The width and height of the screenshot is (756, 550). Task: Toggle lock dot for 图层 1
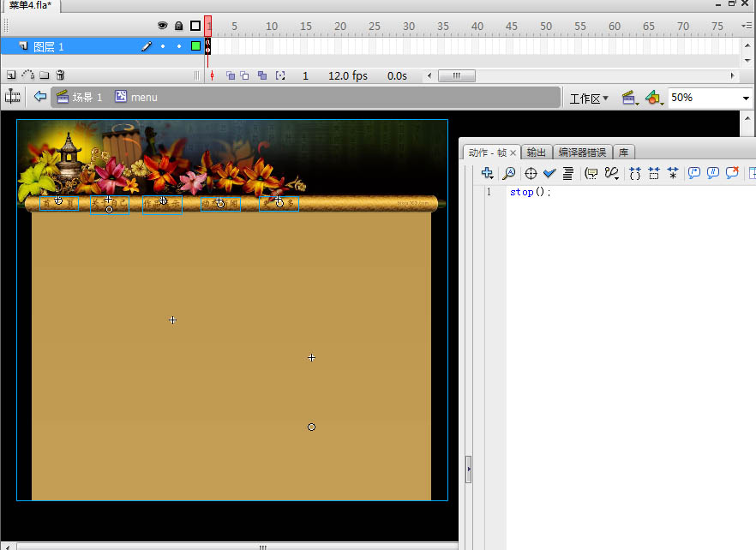click(x=179, y=46)
